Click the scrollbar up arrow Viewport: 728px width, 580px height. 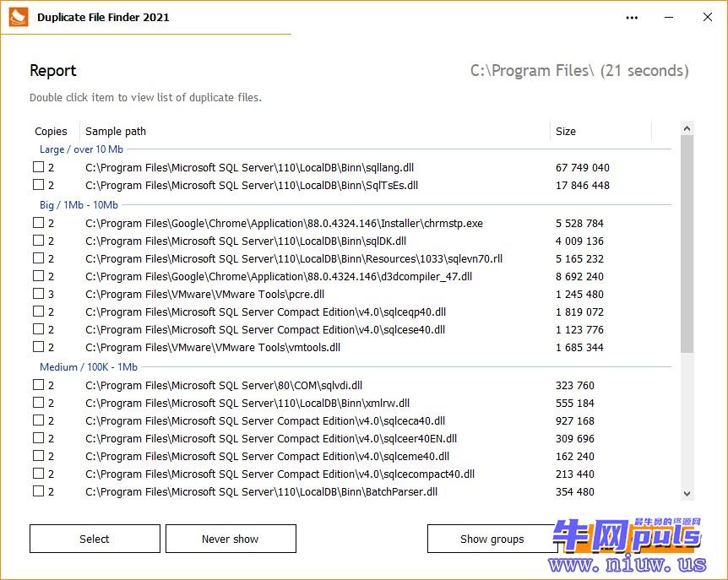pyautogui.click(x=687, y=128)
